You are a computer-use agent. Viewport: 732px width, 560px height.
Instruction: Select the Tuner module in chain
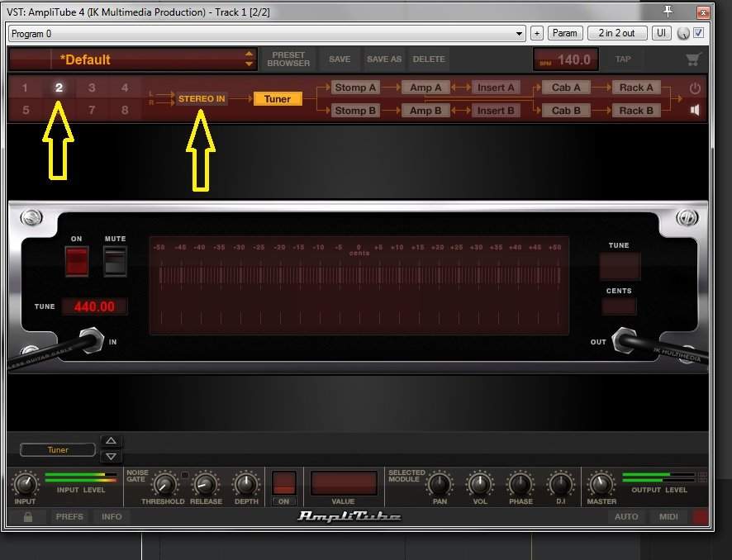pos(278,99)
